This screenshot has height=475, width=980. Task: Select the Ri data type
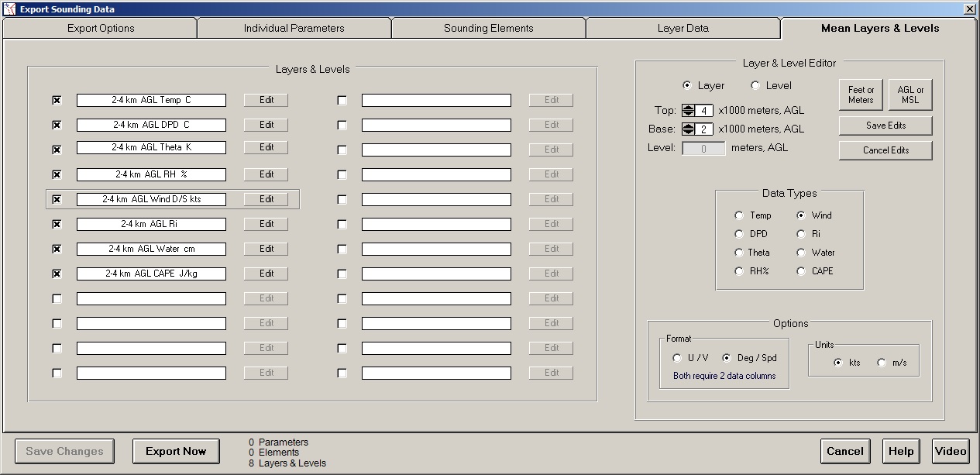(x=801, y=234)
